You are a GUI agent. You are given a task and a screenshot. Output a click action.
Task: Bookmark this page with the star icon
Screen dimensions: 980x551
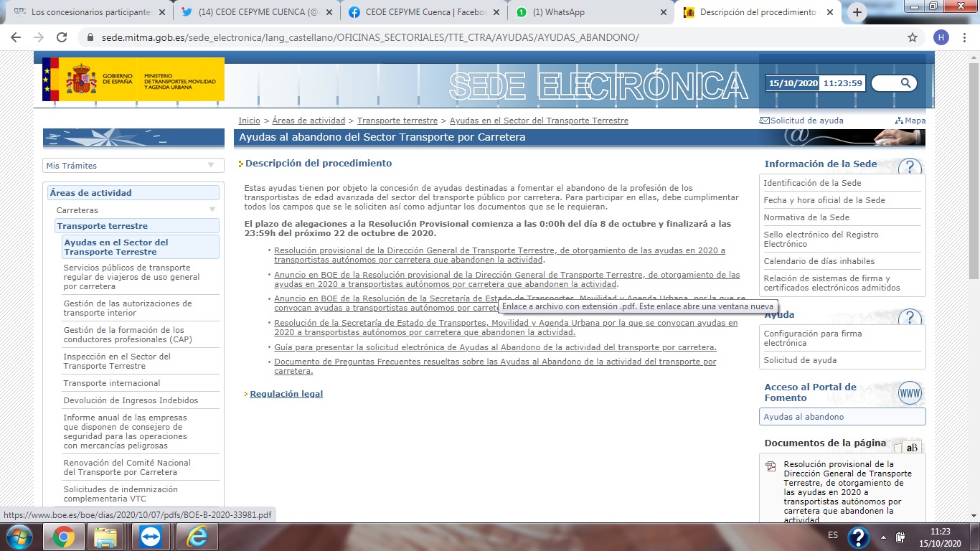point(913,37)
